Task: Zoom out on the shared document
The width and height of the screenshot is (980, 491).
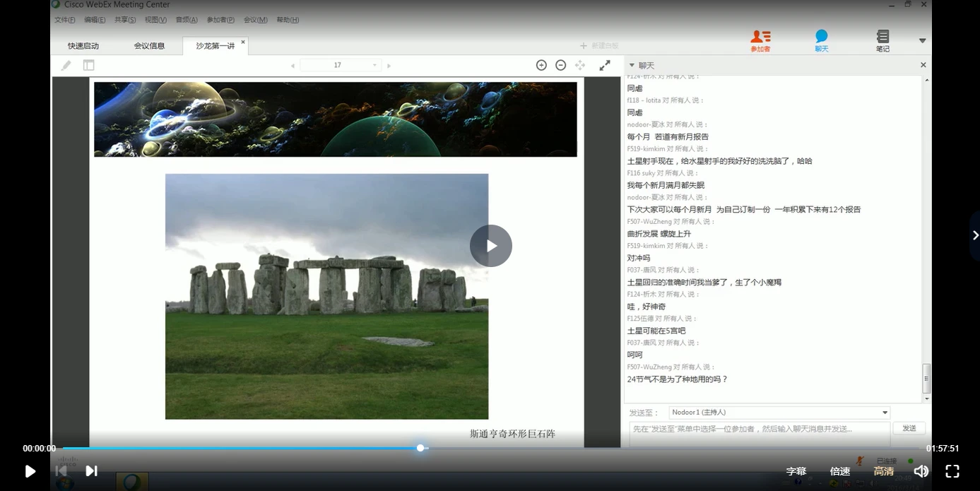Action: tap(560, 65)
